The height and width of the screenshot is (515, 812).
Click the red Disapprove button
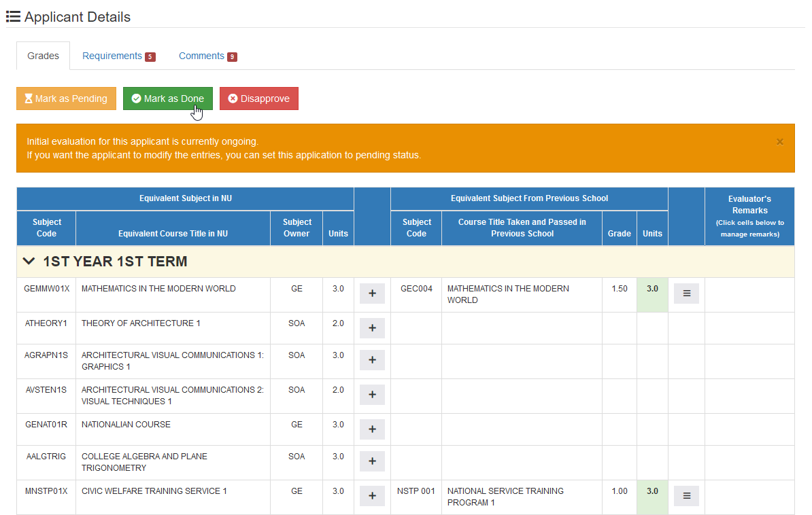tap(259, 99)
